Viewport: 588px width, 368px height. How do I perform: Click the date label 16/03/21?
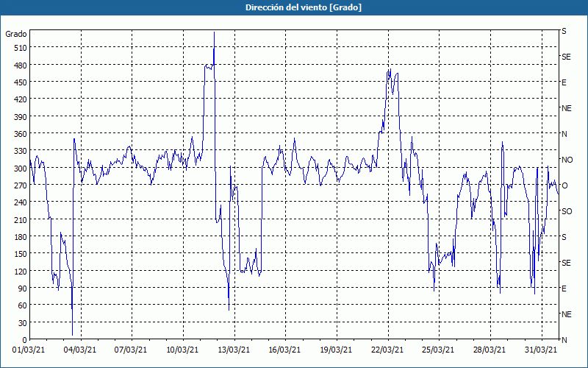[x=284, y=350]
